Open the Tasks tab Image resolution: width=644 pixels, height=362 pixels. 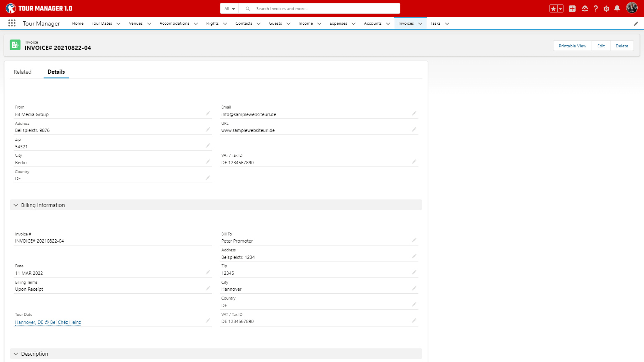pos(436,23)
